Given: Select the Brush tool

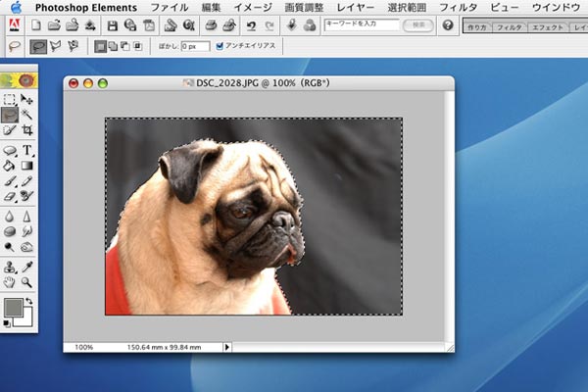Looking at the screenshot, I should (10, 181).
